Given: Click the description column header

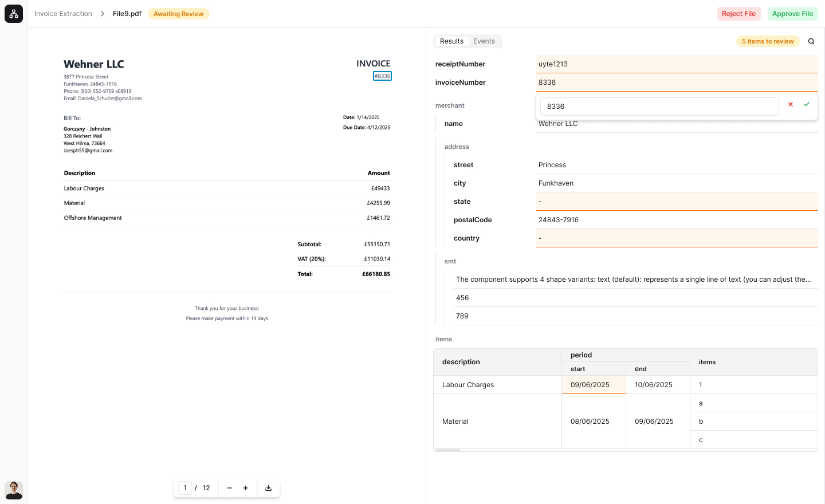Looking at the screenshot, I should tap(497, 362).
